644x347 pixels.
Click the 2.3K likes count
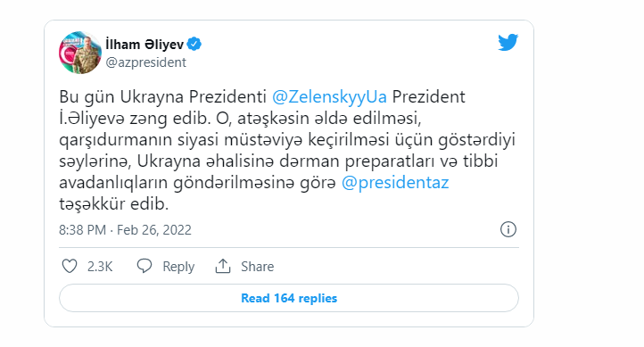(100, 267)
